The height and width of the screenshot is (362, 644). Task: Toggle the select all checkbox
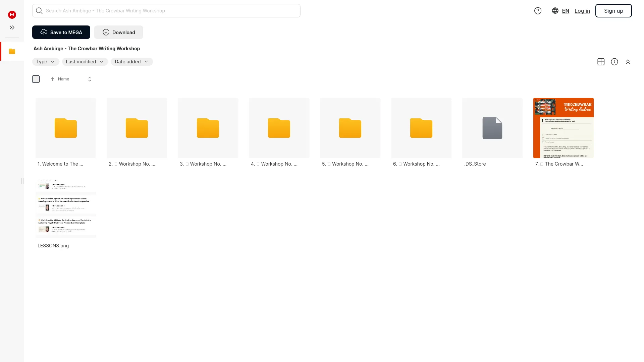[x=36, y=79]
